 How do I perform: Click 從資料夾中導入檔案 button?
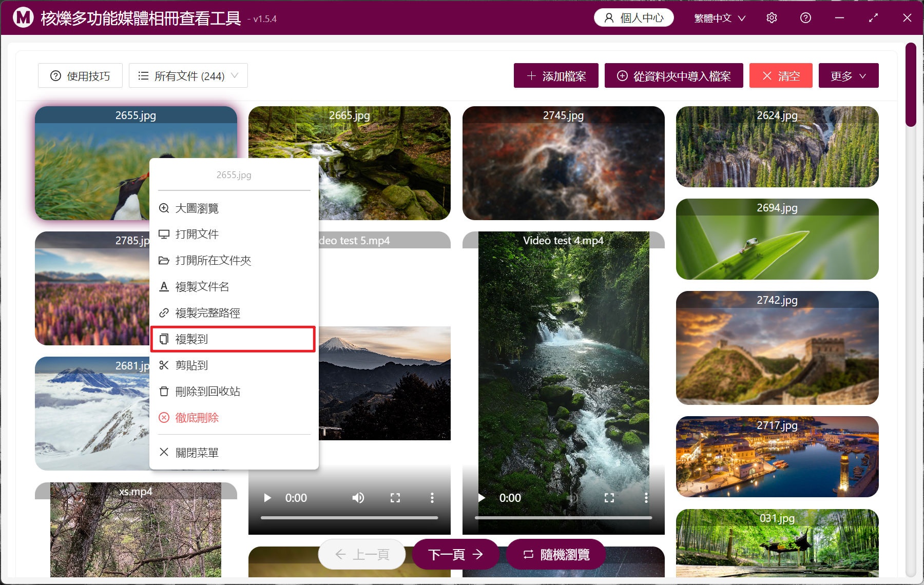[x=673, y=76]
